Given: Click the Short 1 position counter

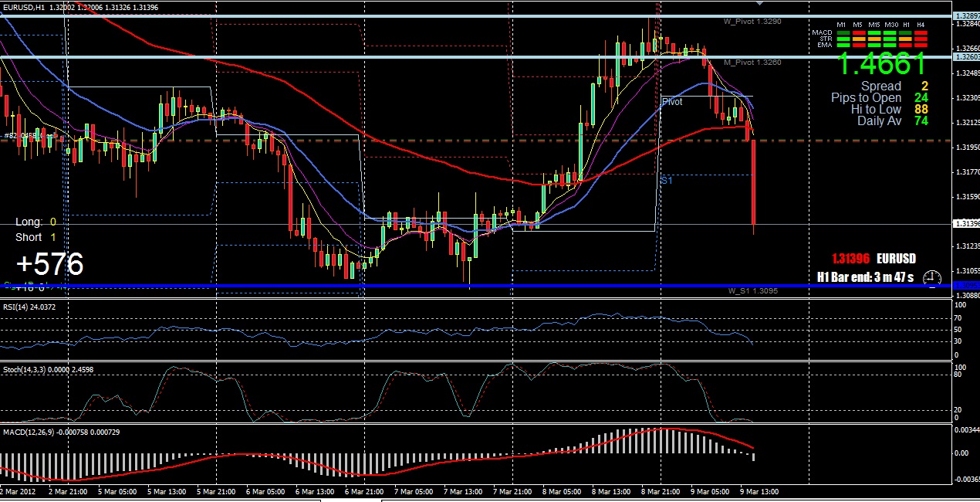Looking at the screenshot, I should [35, 237].
